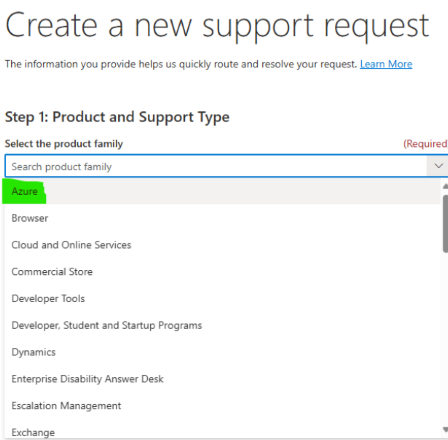Open the Learn More link
This screenshot has width=448, height=440.
(x=386, y=64)
